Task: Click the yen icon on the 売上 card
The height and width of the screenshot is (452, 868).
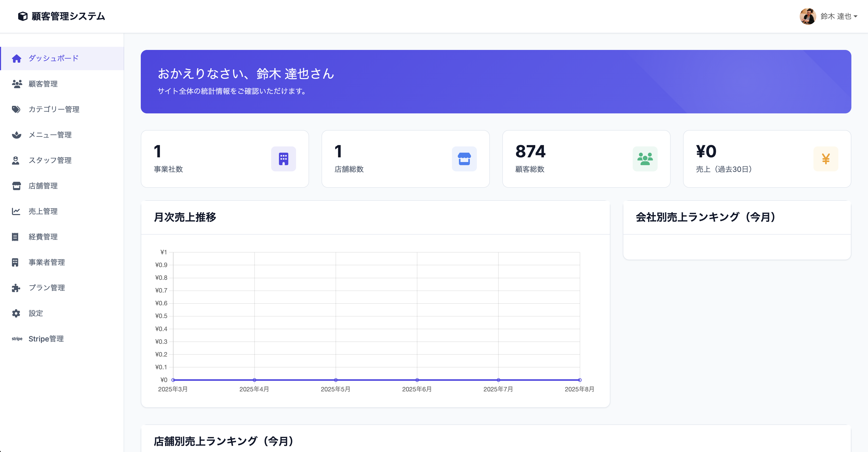Action: pos(826,159)
